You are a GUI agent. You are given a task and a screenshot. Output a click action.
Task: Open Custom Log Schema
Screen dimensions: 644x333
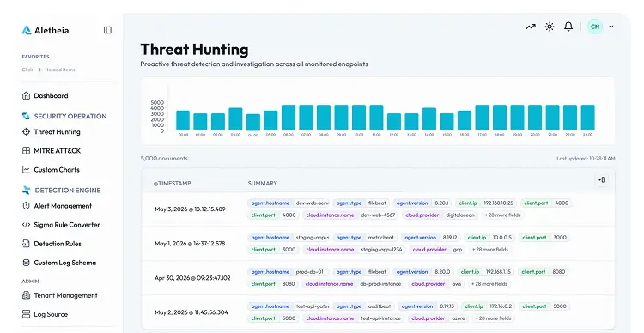58,263
